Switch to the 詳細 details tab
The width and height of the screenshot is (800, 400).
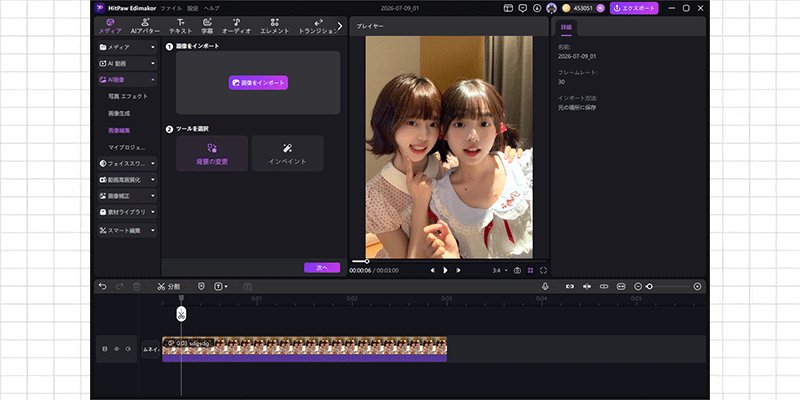[x=566, y=27]
